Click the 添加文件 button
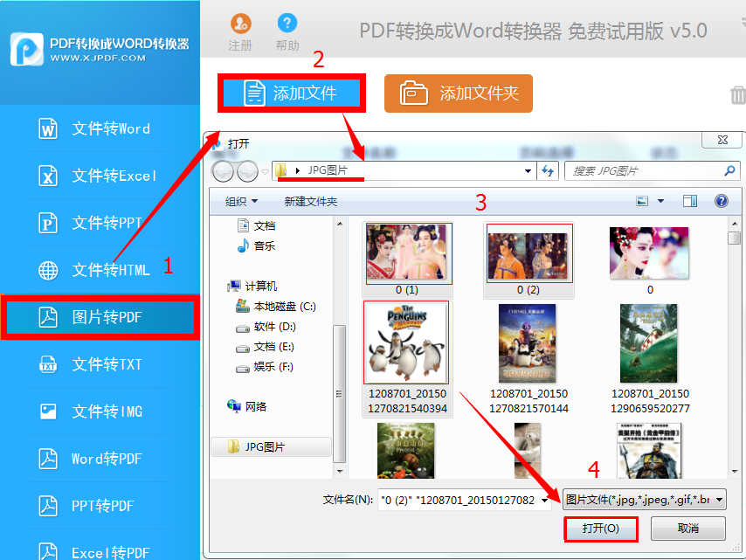Image resolution: width=746 pixels, height=560 pixels. (x=292, y=93)
